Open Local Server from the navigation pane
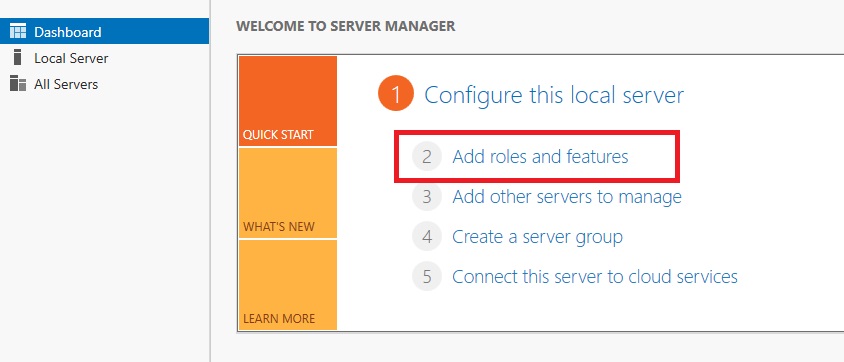The width and height of the screenshot is (844, 362). pos(71,58)
